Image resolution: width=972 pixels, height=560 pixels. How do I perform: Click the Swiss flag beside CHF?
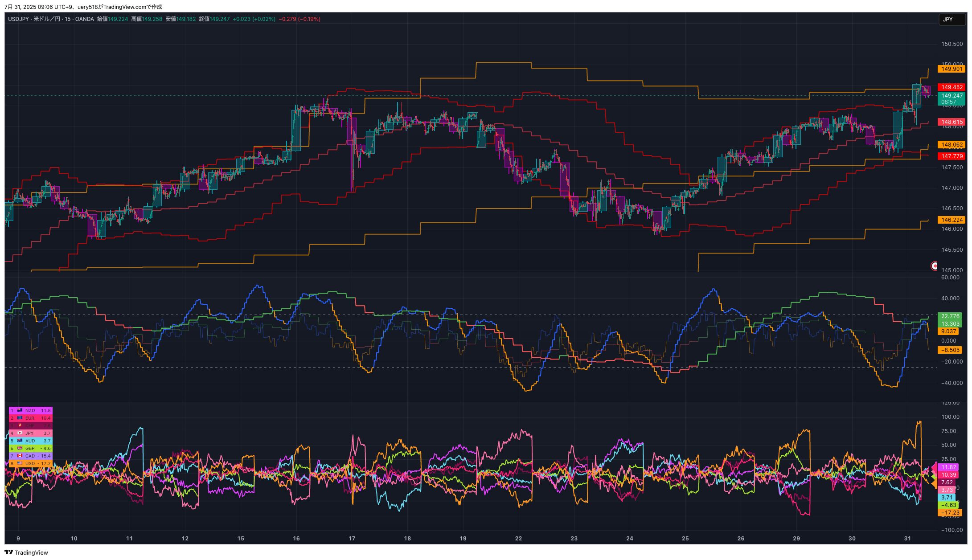(20, 425)
